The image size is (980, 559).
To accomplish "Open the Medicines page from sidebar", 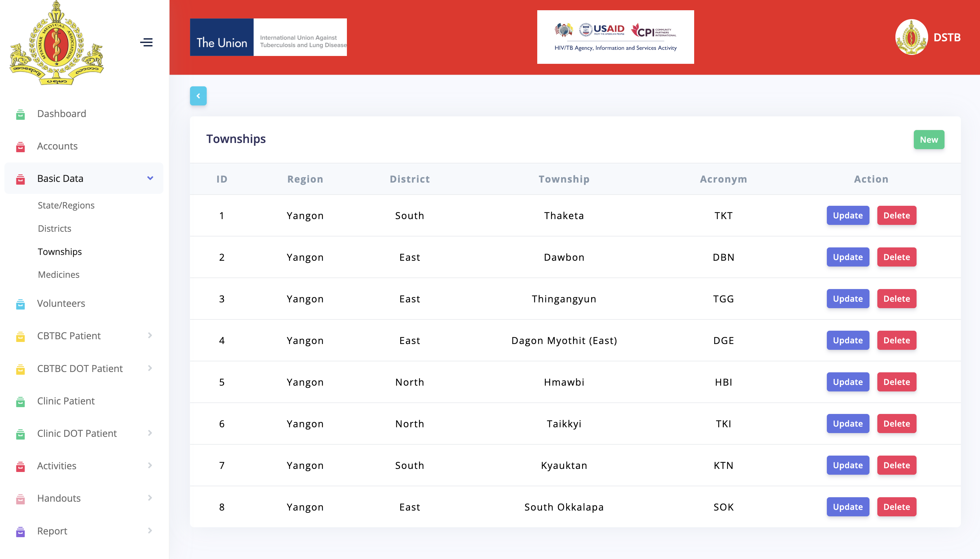I will click(x=58, y=274).
